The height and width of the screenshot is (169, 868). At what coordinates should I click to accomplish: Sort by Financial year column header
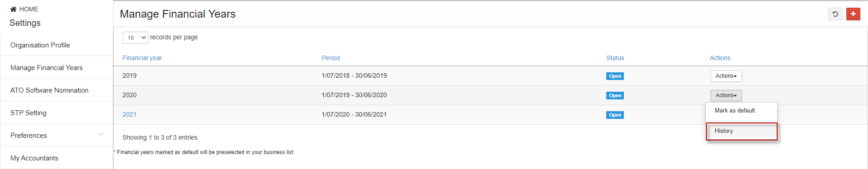[x=142, y=58]
